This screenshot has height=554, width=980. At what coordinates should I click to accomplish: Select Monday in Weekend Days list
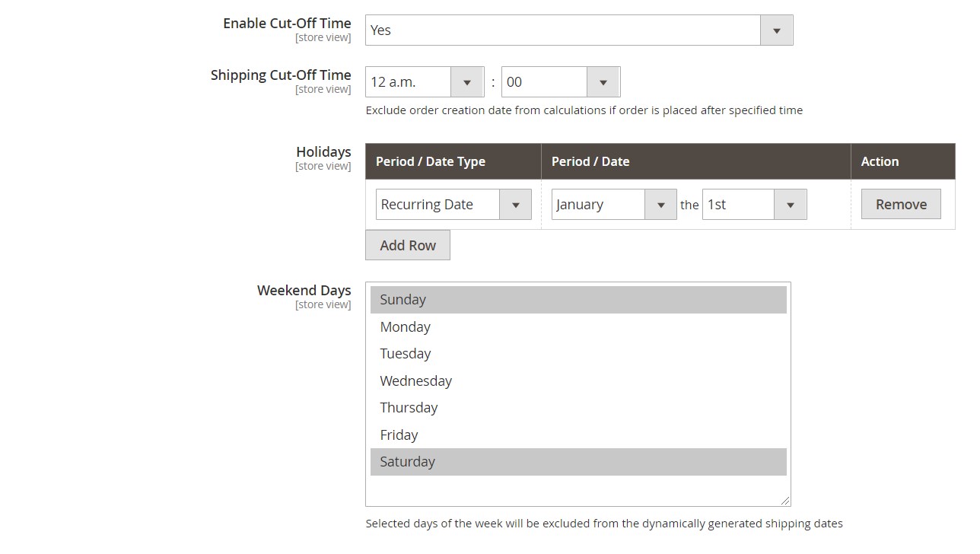577,327
